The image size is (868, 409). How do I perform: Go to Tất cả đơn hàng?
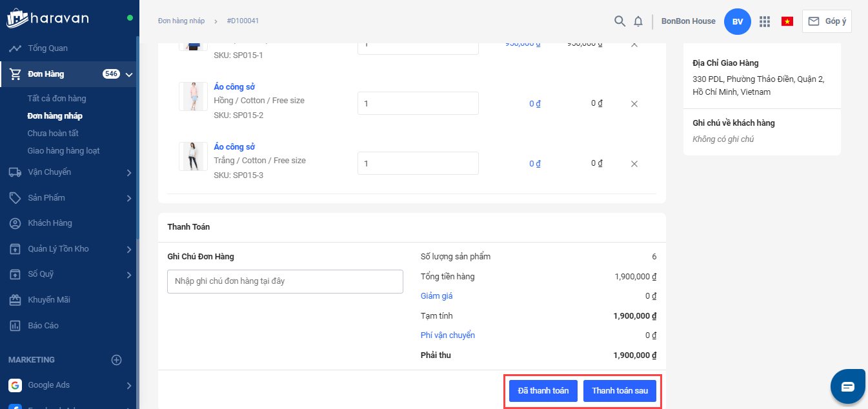tap(57, 99)
